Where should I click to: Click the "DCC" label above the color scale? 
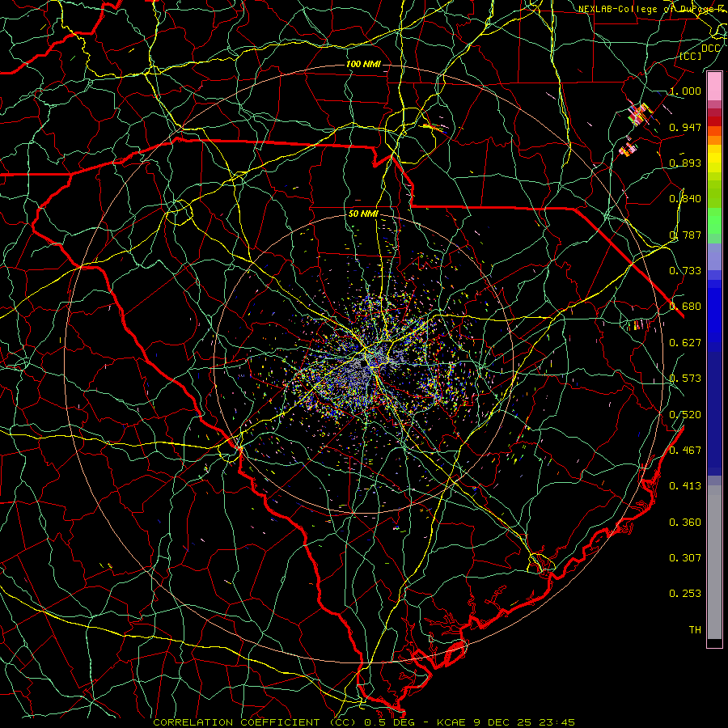710,49
